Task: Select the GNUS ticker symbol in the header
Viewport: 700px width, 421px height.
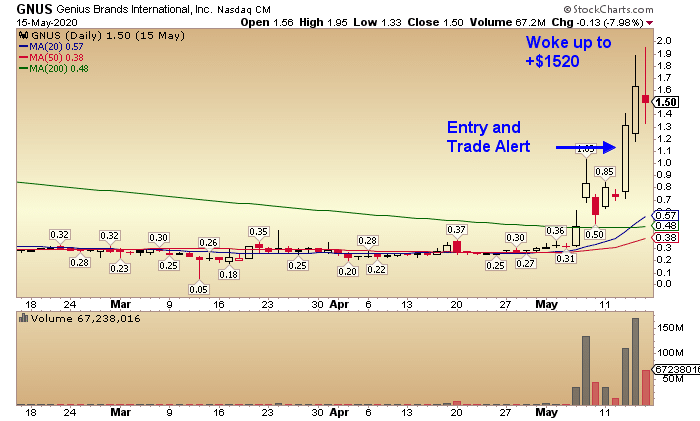Action: coord(34,9)
